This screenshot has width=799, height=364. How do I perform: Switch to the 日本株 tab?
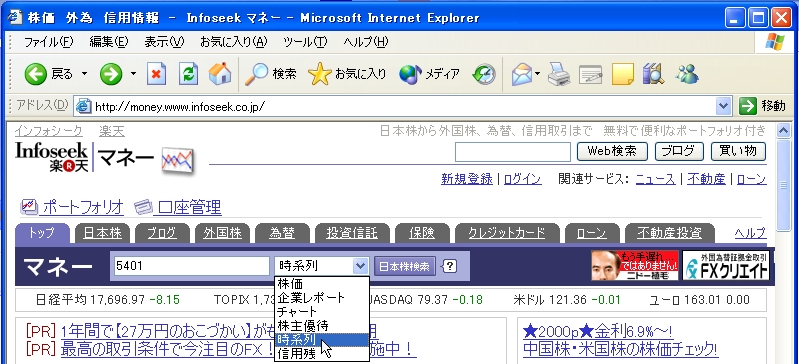pos(102,233)
